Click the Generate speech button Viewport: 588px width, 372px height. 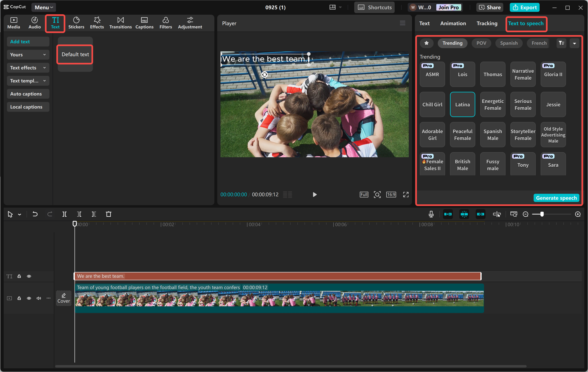556,198
